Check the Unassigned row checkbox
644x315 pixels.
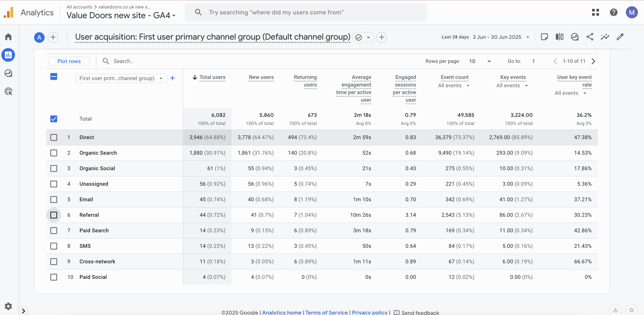click(x=54, y=184)
